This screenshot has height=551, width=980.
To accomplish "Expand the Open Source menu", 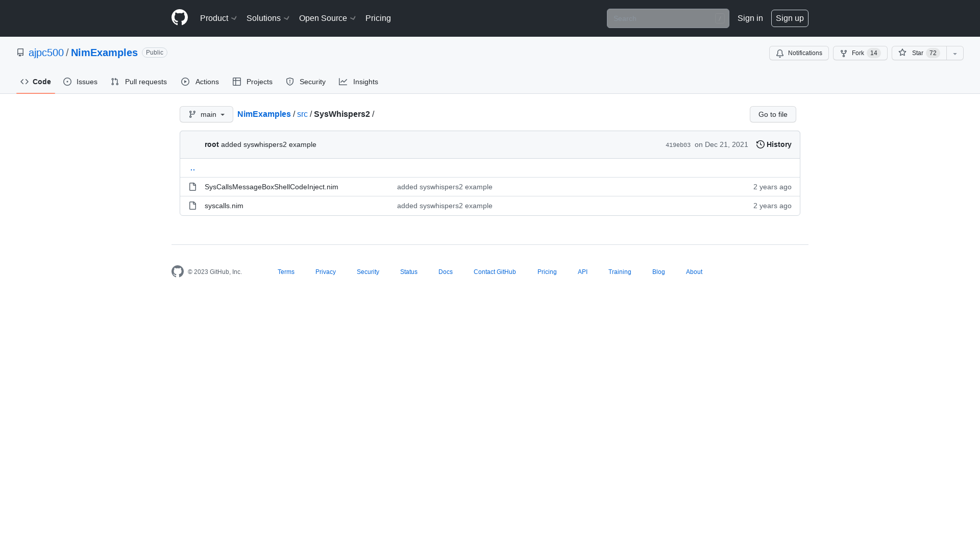I will [327, 18].
